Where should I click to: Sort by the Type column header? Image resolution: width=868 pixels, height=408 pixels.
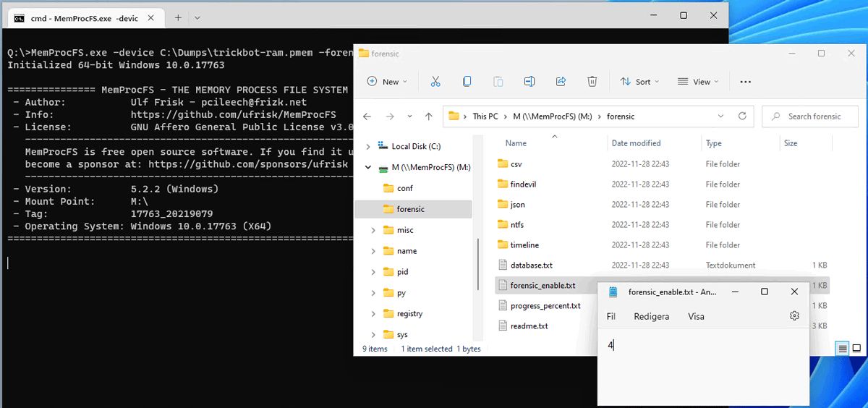[714, 143]
